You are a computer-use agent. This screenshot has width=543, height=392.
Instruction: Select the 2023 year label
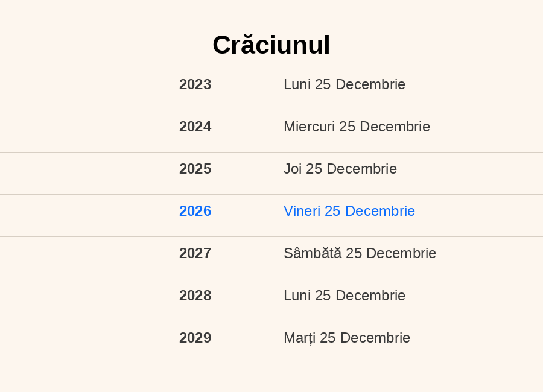coord(195,84)
